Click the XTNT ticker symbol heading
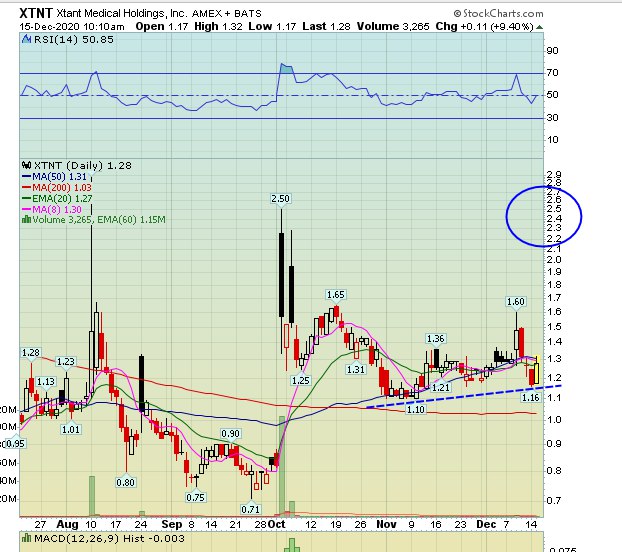Screen dimensions: 622x552 tap(36, 13)
